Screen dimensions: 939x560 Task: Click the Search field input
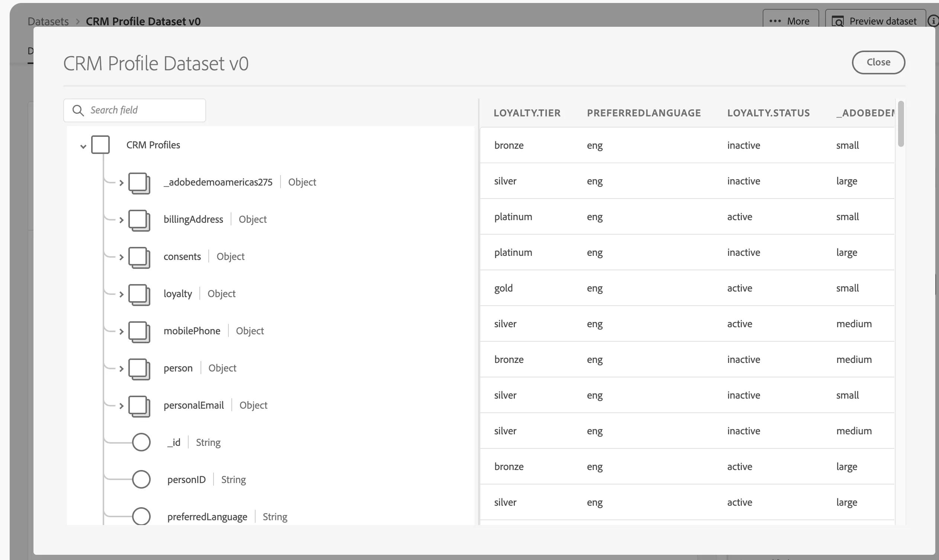[x=134, y=110]
